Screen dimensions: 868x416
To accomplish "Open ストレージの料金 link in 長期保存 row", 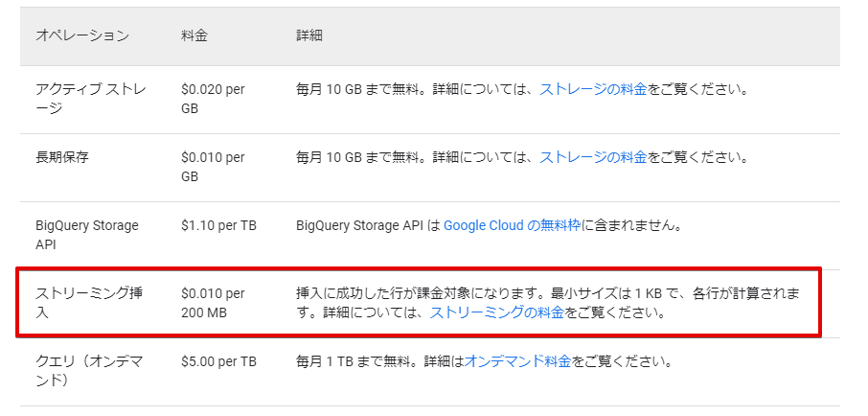I will pos(593,157).
